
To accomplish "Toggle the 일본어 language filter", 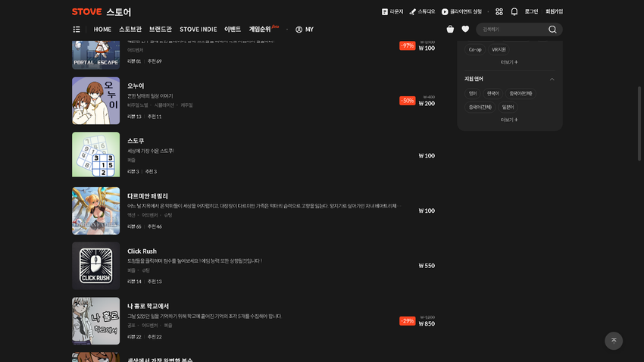I will (508, 107).
